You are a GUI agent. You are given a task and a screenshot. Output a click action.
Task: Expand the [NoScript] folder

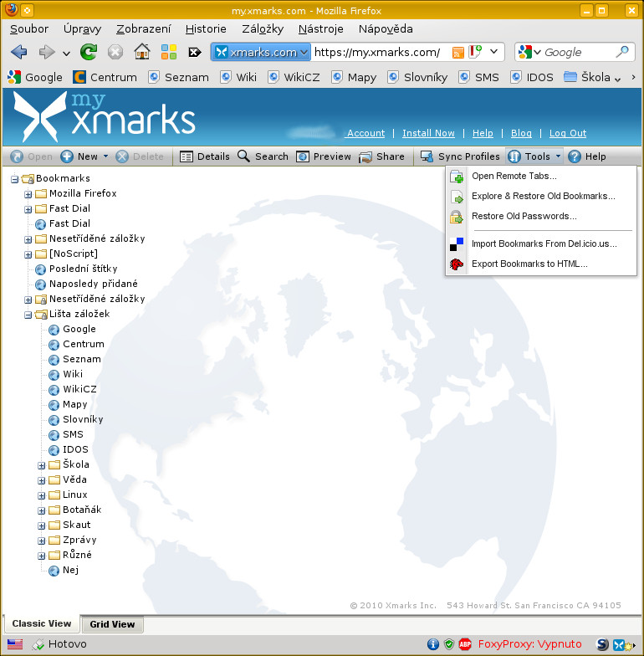28,254
